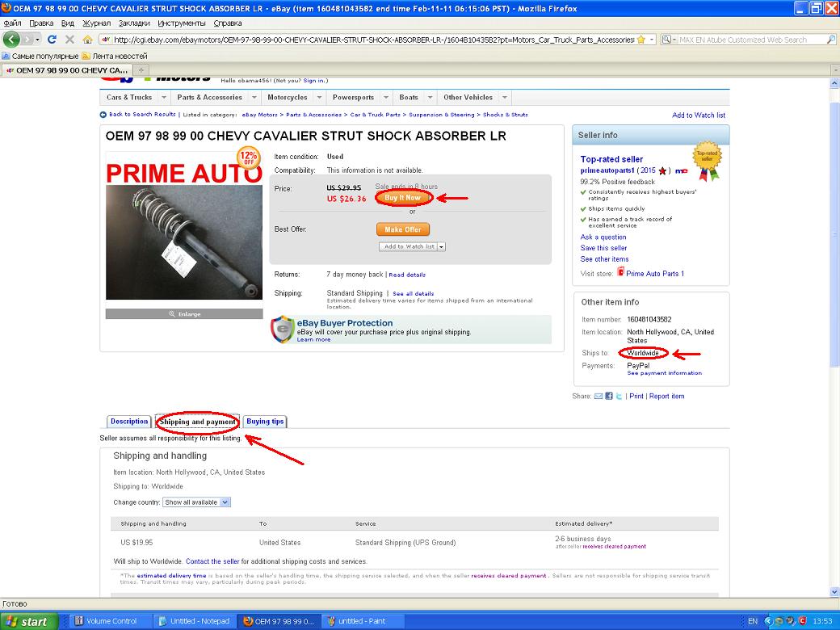Click primeautoparts1 seller name link
Screen dimensions: 840x630
[x=607, y=171]
